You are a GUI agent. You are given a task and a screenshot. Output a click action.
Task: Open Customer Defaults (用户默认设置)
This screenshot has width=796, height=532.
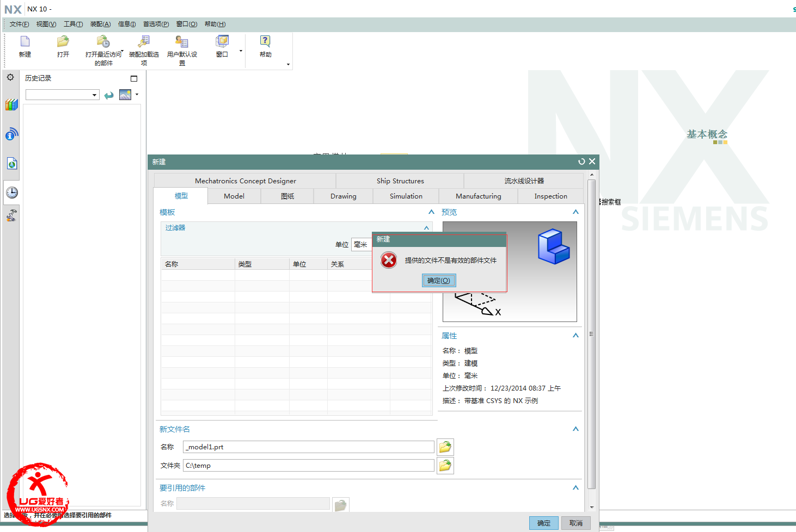point(182,42)
